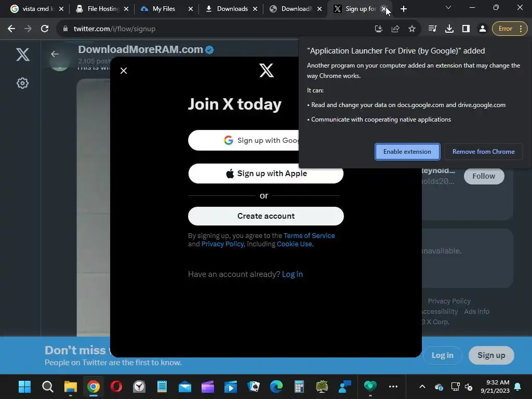
Task: Click Create account
Action: [x=266, y=216]
